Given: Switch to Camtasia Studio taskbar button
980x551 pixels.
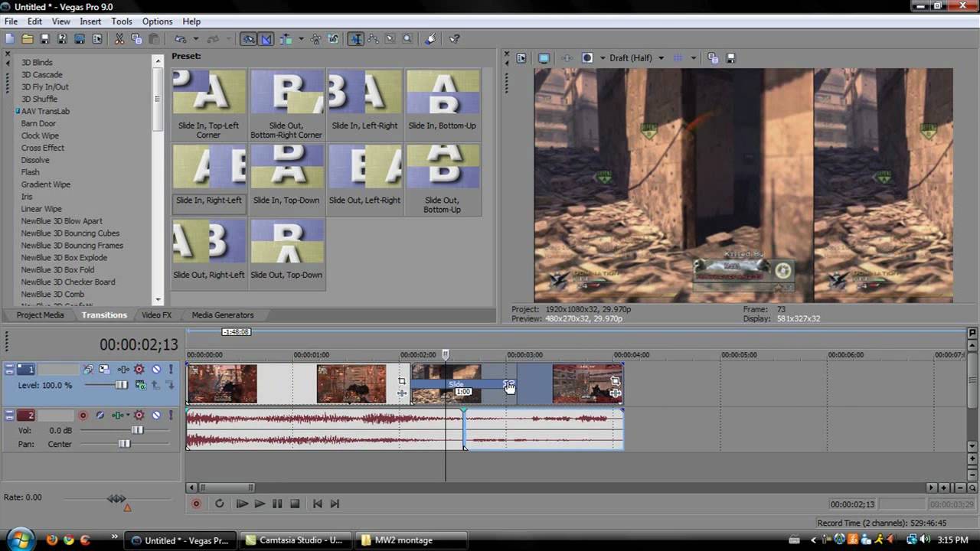Looking at the screenshot, I should (x=296, y=540).
